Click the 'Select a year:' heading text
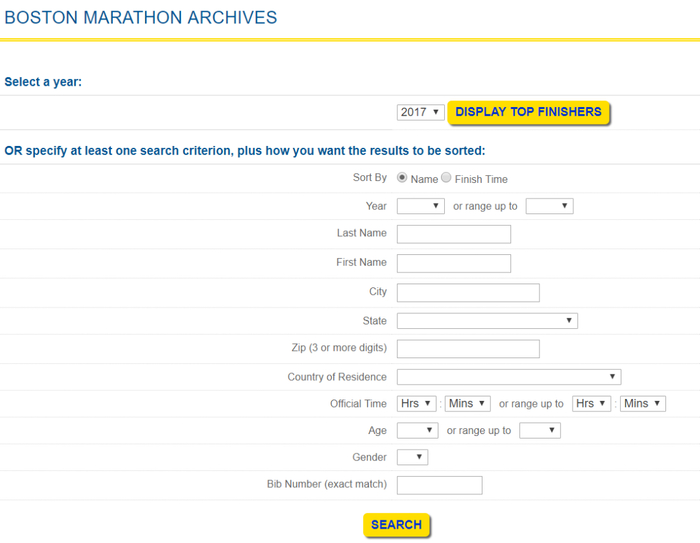 pyautogui.click(x=43, y=82)
